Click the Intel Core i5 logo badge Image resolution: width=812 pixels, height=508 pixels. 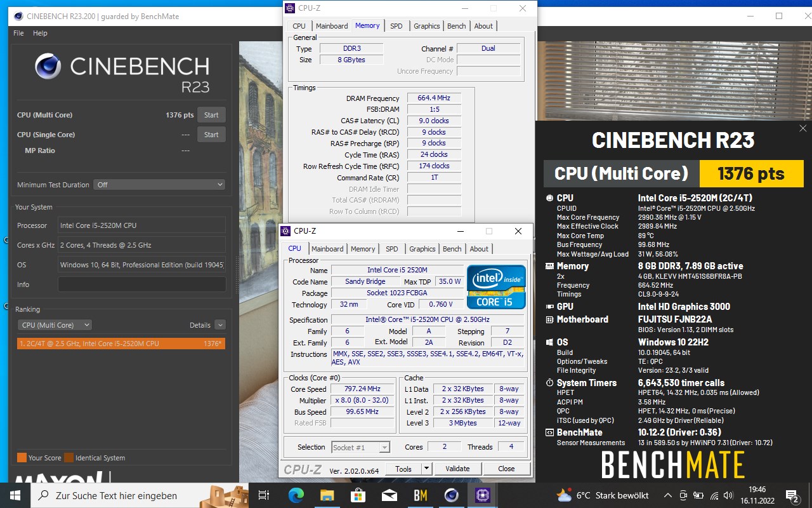496,287
